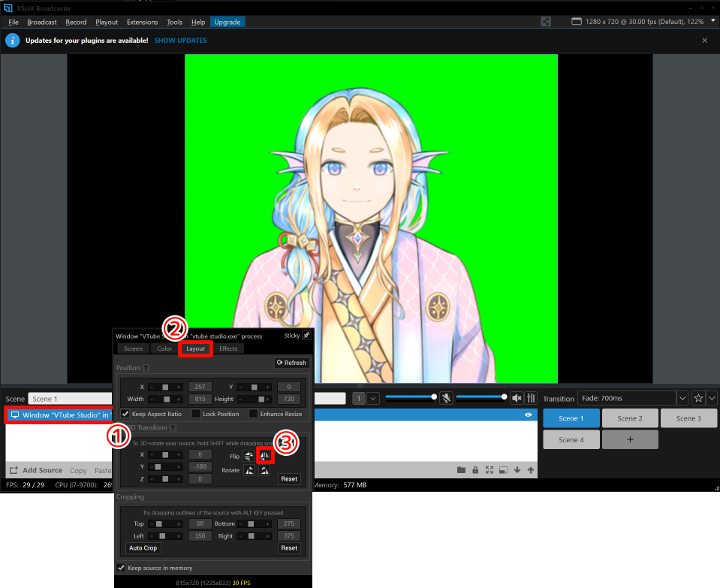
Task: Open the Broadcast menu
Action: pyautogui.click(x=42, y=22)
